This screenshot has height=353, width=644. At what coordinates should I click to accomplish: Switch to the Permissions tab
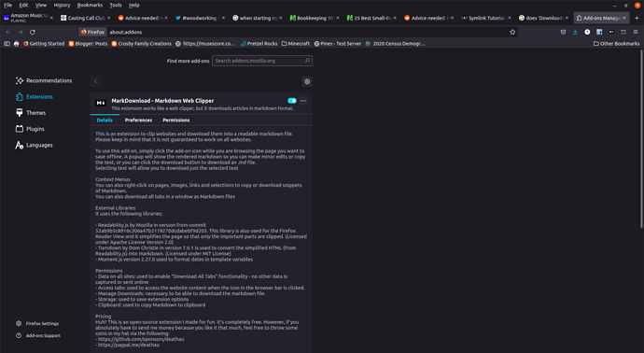[x=176, y=120]
